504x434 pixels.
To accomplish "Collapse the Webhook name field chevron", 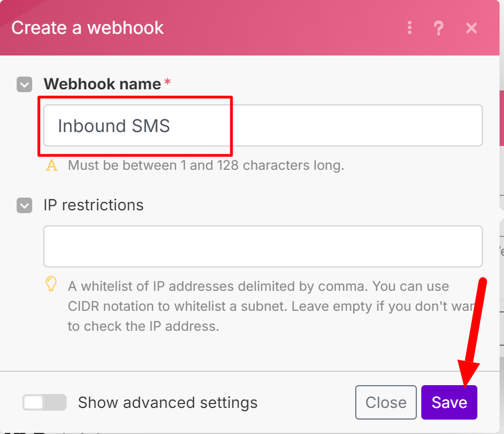I will tap(24, 84).
